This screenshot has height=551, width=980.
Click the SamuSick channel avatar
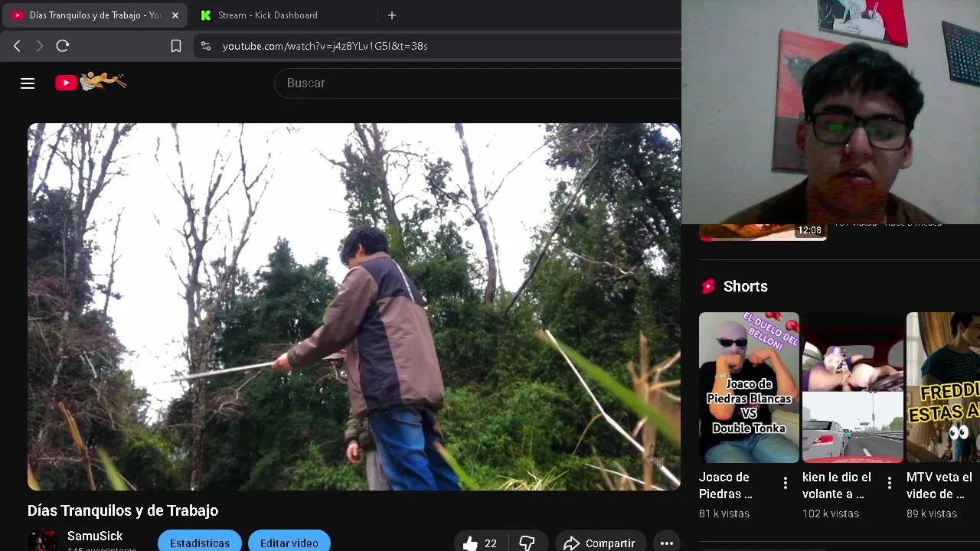point(43,540)
